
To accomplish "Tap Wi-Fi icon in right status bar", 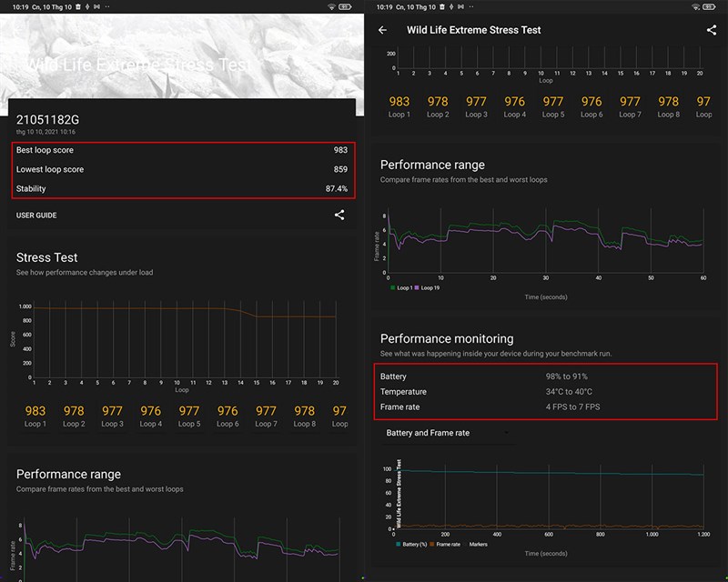I will point(696,7).
